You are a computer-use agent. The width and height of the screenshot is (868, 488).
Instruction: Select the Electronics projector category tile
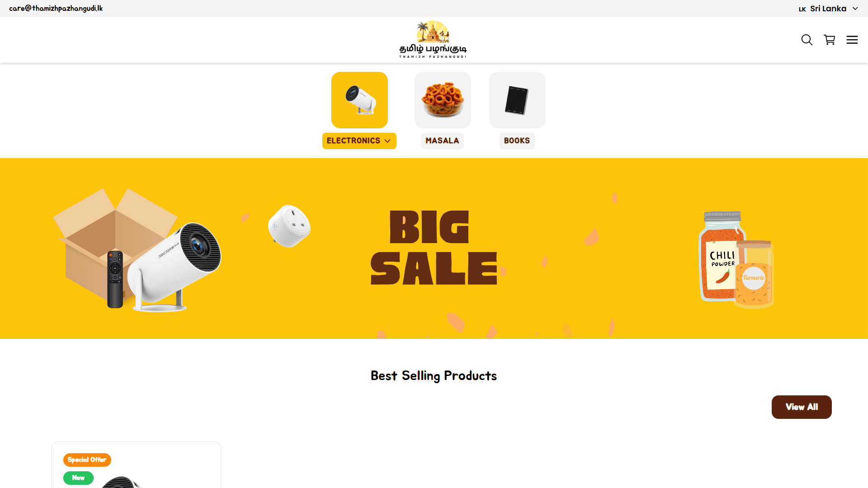(359, 100)
